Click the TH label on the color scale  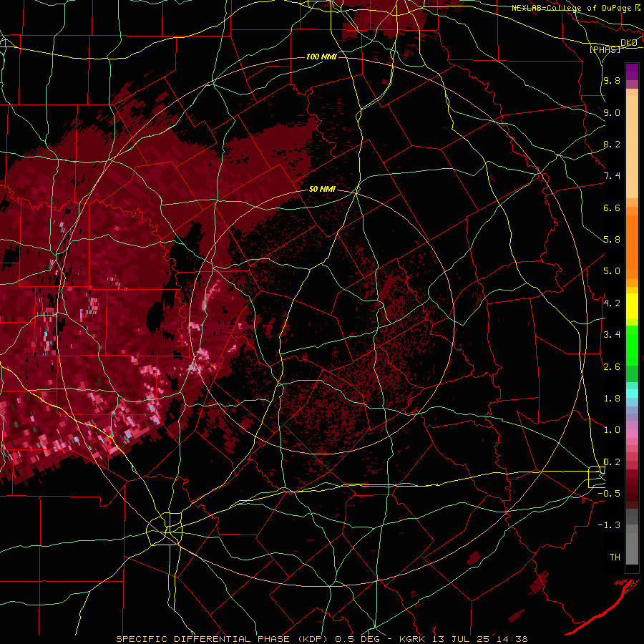click(615, 557)
